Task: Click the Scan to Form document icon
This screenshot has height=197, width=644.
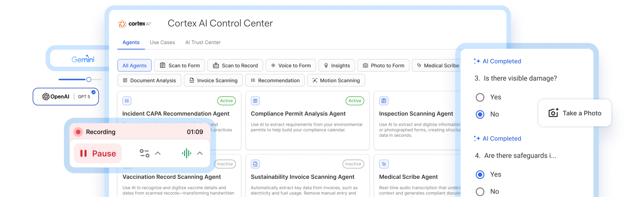Action: point(163,65)
